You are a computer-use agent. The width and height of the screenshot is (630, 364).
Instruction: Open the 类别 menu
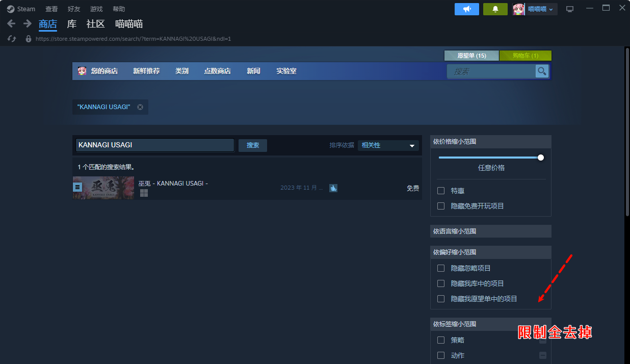tap(182, 71)
